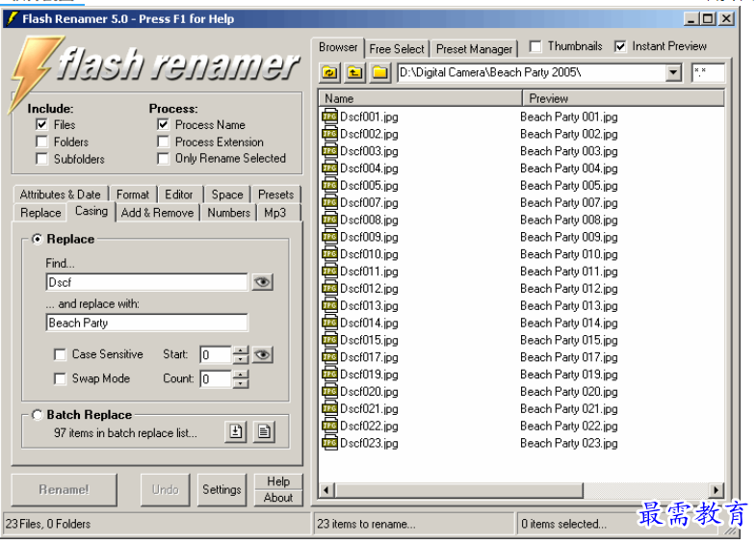Click the JPG icon of Dscf015.jpg
This screenshot has height=544, width=756.
(x=329, y=340)
